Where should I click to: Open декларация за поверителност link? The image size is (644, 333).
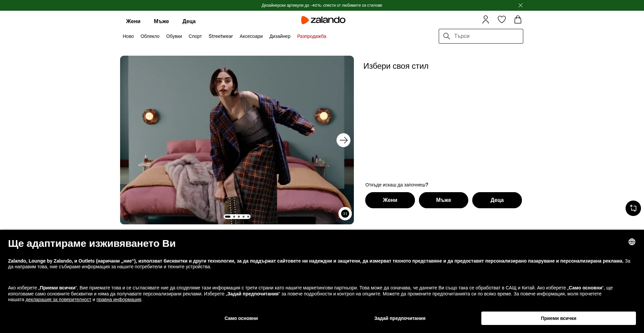pos(58,300)
